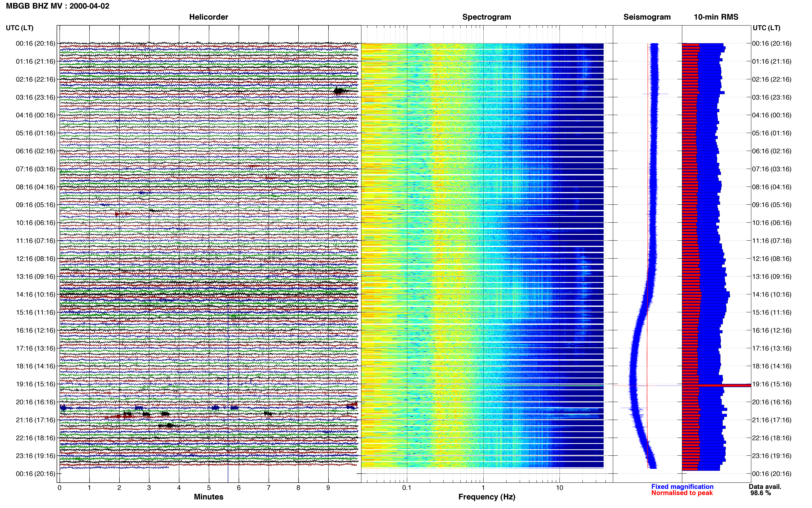
Task: Click '15:16 (11:16)' on the right time axis
Action: [772, 313]
